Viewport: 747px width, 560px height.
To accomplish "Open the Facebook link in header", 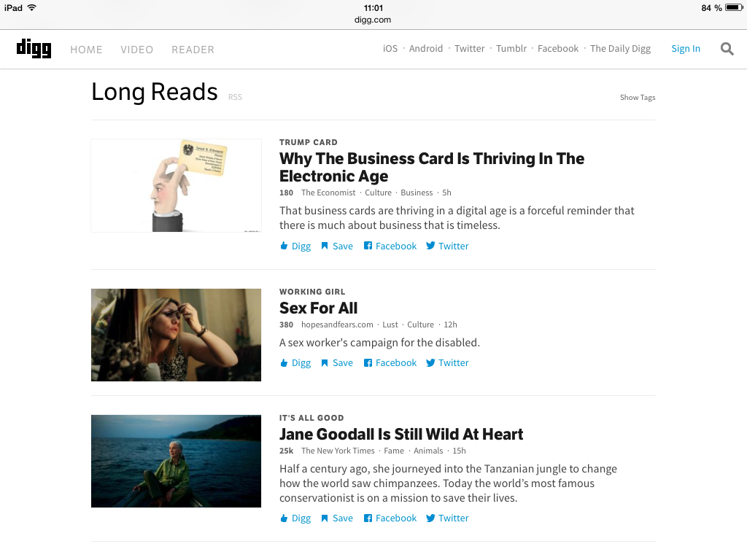I will coord(558,49).
